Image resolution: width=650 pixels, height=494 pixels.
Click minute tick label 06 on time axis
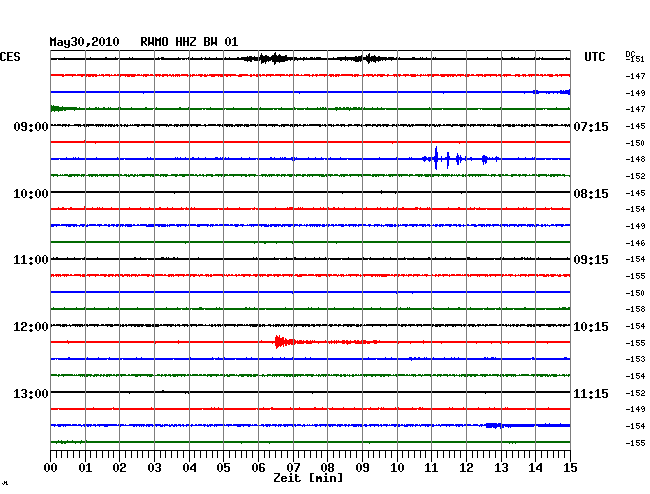click(x=258, y=468)
